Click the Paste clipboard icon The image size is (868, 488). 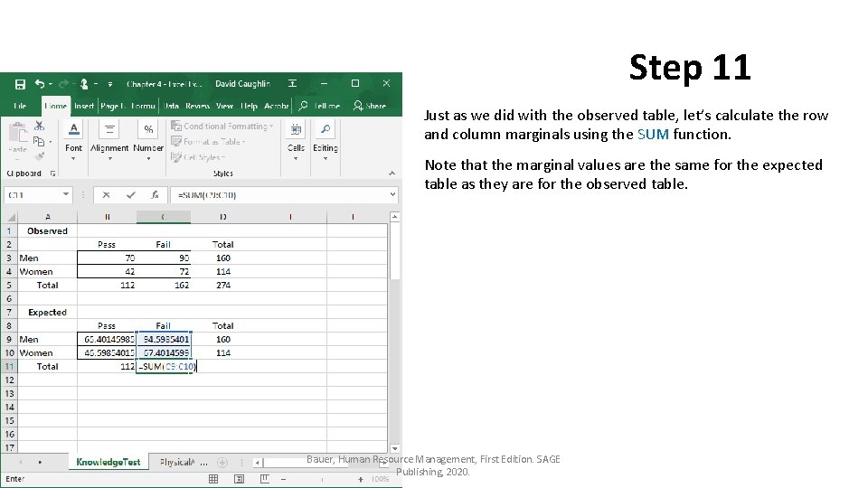[x=18, y=133]
